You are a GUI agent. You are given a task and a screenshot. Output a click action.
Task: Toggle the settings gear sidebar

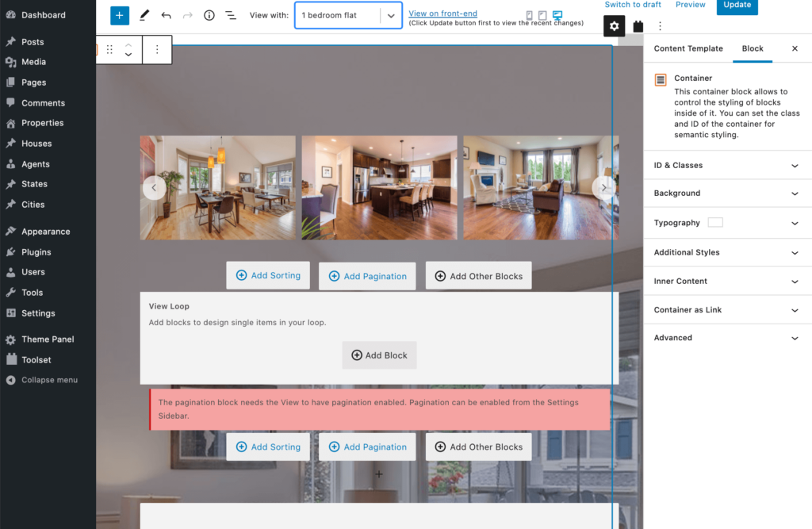pyautogui.click(x=615, y=26)
